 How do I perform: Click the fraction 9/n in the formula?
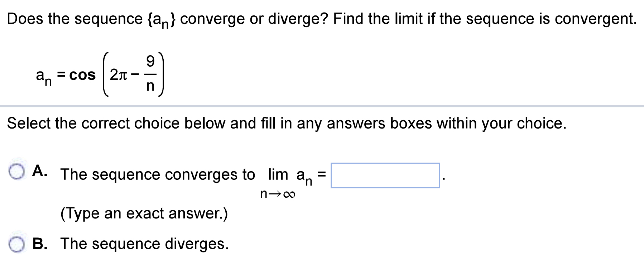[151, 74]
